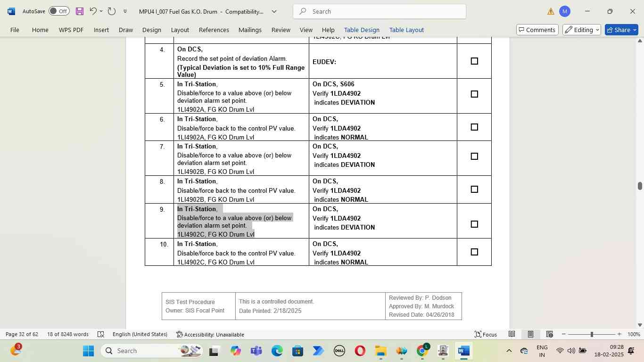This screenshot has height=362, width=644.
Task: Tick the checkbox for step 4
Action: click(474, 61)
